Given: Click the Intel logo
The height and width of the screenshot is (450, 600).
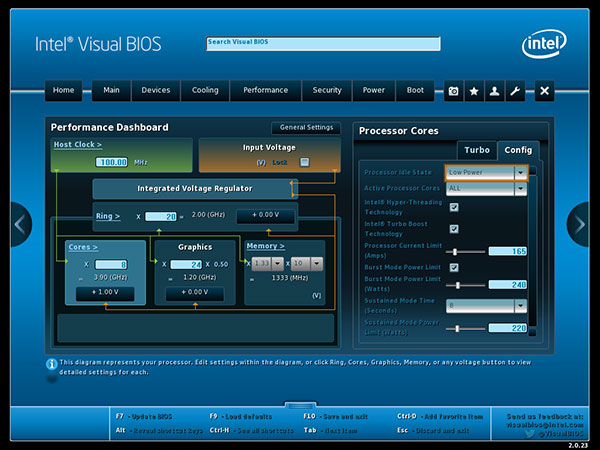Looking at the screenshot, I should (x=544, y=44).
